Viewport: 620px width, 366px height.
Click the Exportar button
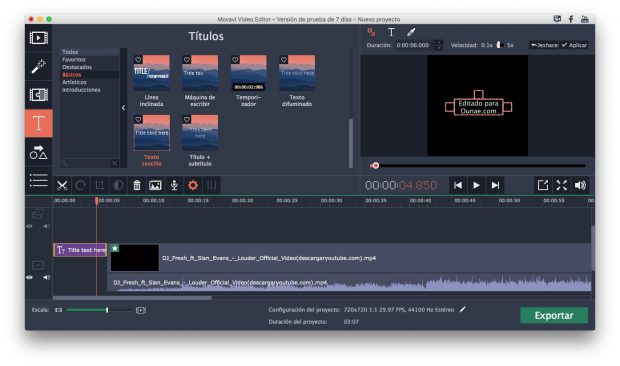point(554,315)
